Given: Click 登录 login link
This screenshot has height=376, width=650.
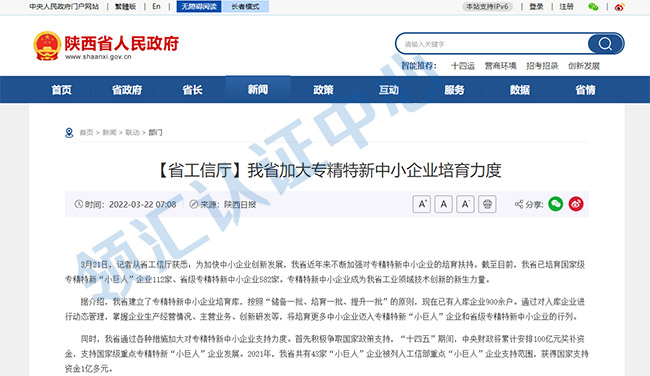Looking at the screenshot, I should click(536, 7).
